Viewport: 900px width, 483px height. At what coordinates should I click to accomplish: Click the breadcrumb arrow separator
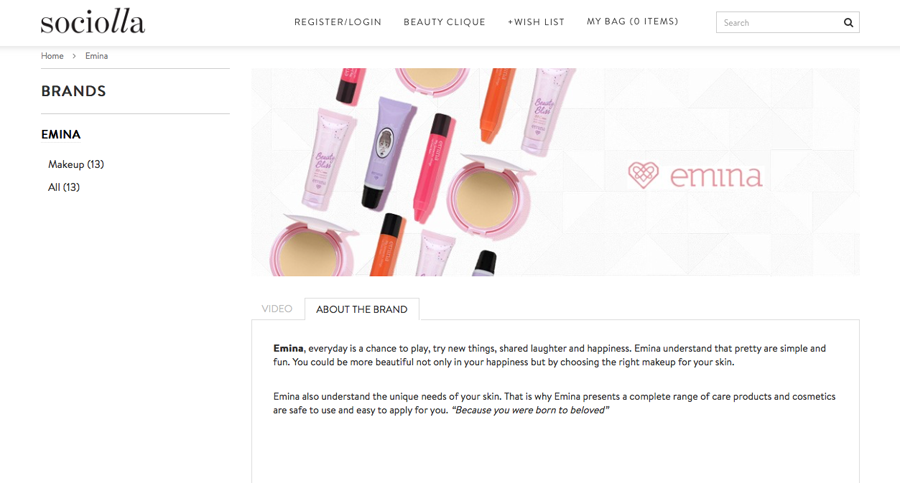[74, 56]
